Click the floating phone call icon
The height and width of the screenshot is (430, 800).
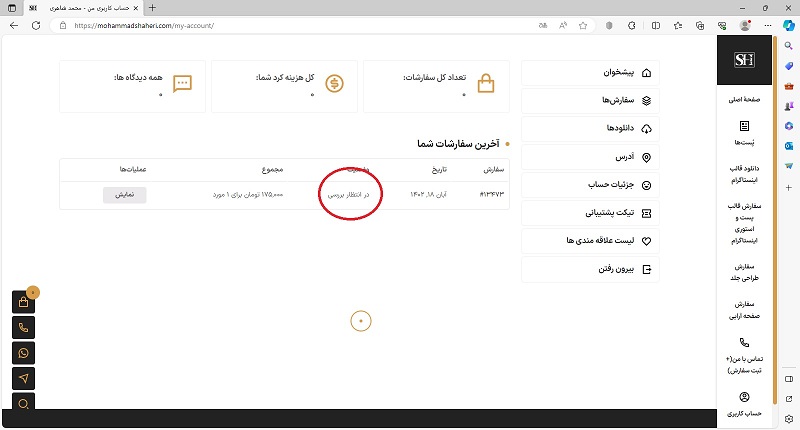pos(25,327)
